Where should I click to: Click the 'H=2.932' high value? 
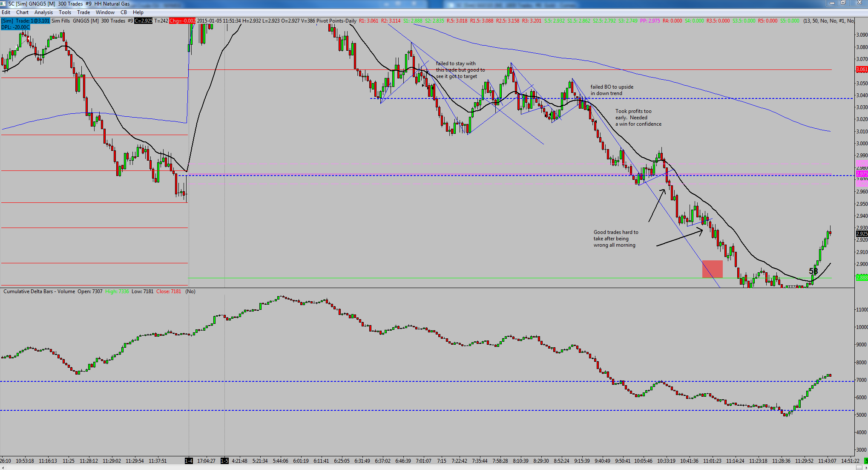point(252,21)
